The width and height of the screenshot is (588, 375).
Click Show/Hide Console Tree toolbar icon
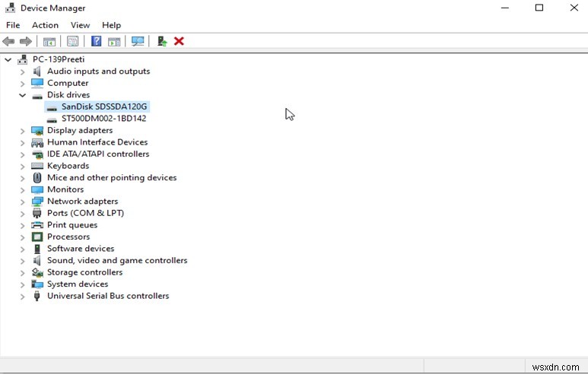coord(49,41)
